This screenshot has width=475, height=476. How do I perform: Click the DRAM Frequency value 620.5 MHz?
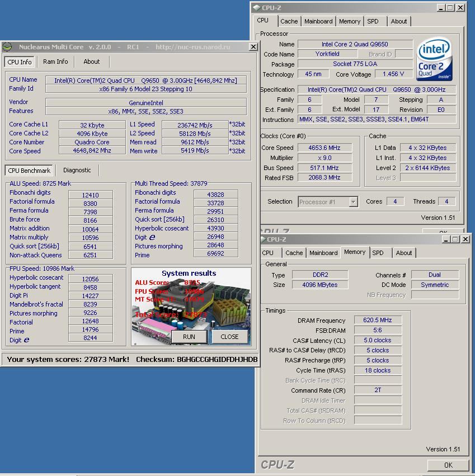[378, 320]
